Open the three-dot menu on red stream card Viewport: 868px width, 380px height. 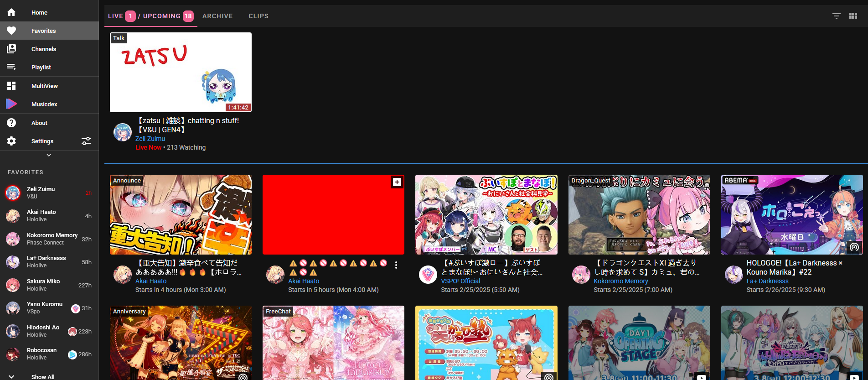pyautogui.click(x=396, y=265)
